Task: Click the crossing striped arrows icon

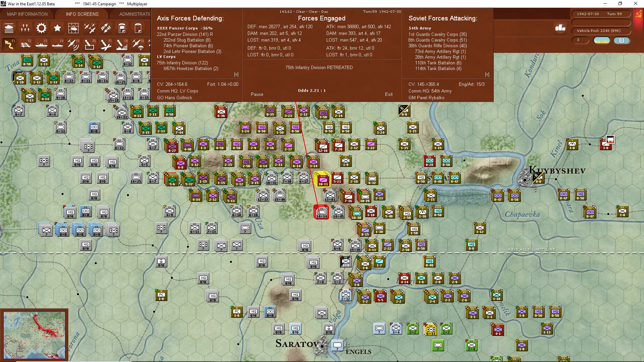Action: 106,28
